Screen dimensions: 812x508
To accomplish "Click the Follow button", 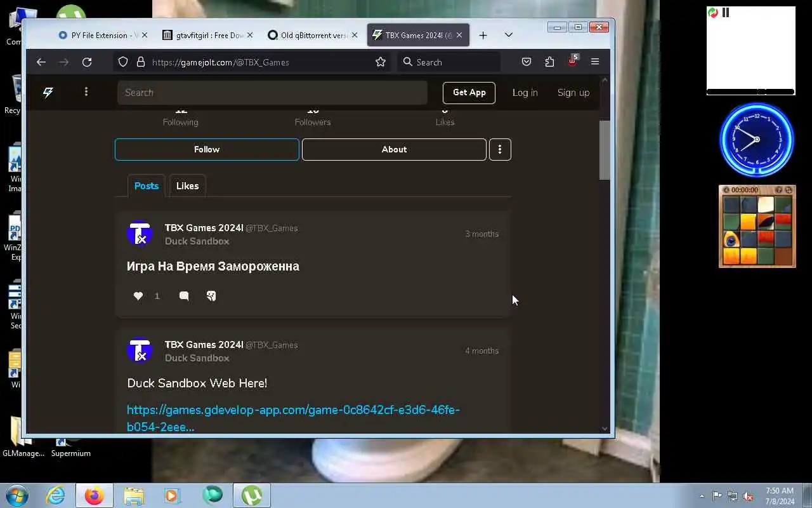I will click(207, 149).
